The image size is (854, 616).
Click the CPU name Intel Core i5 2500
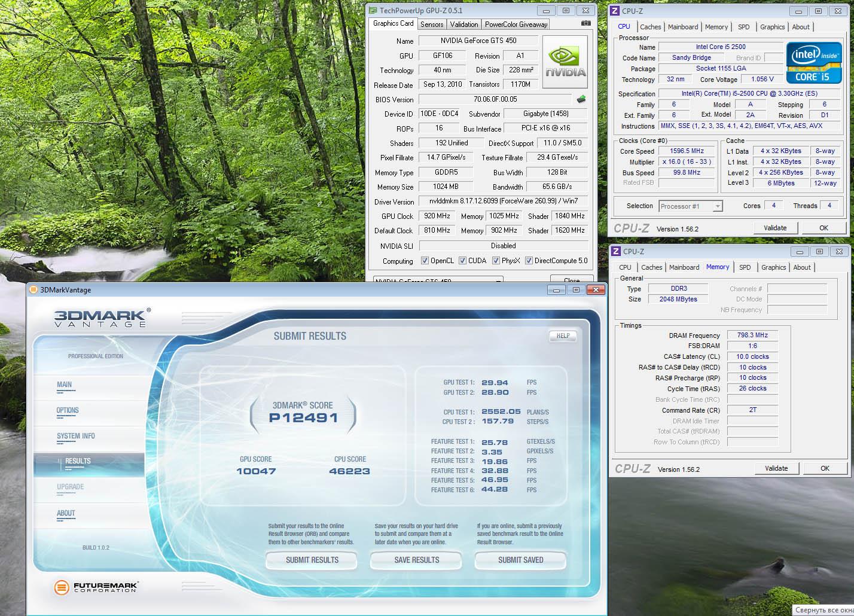721,47
